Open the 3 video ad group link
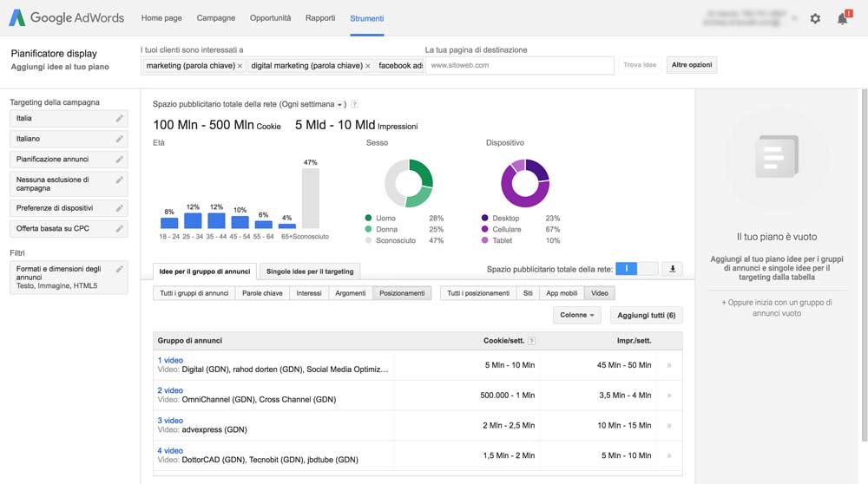Viewport: 868px width, 484px height. pos(170,421)
